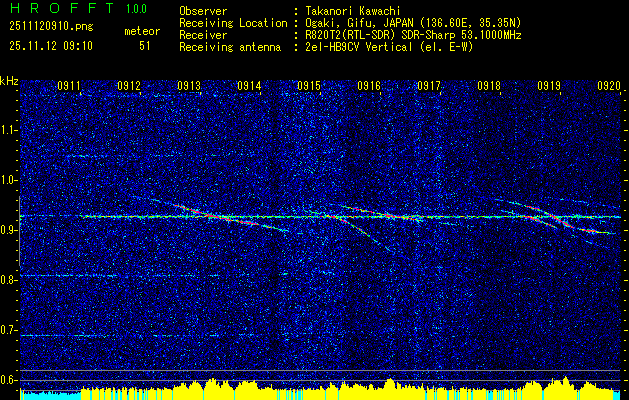Click the meteor count value 51

click(x=145, y=46)
